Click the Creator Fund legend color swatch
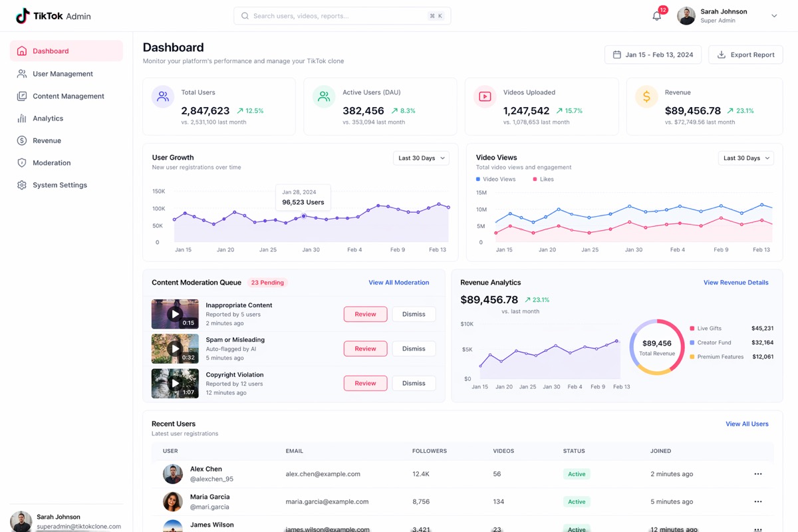The width and height of the screenshot is (798, 532). click(692, 342)
